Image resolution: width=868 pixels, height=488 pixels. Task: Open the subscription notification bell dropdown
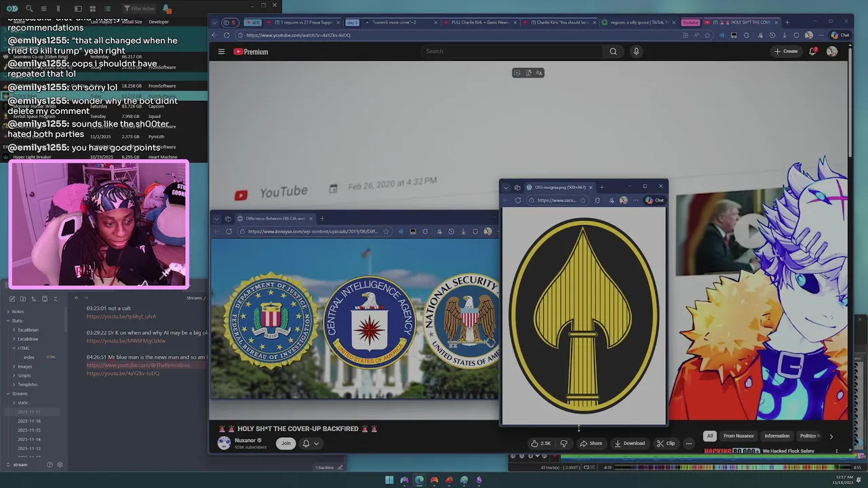point(310,443)
